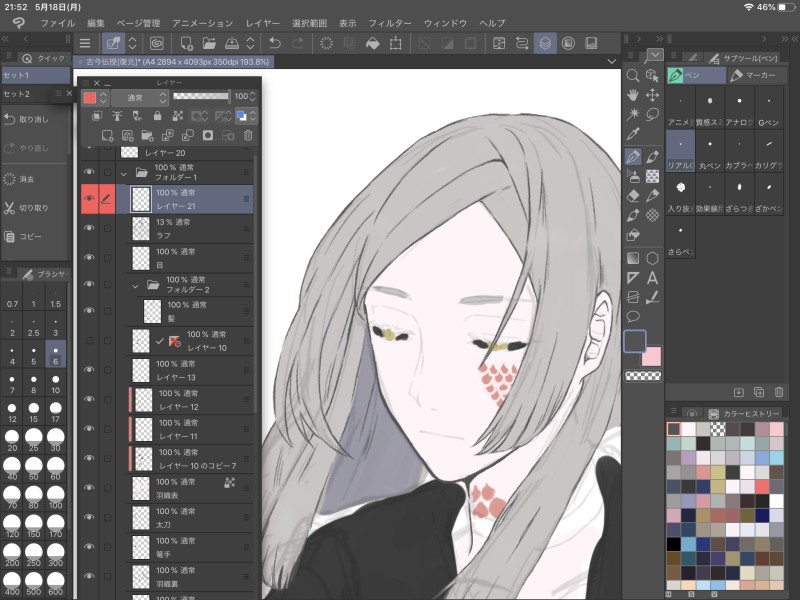Click the Undo arrow in command bar
800x600 pixels.
pyautogui.click(x=274, y=43)
